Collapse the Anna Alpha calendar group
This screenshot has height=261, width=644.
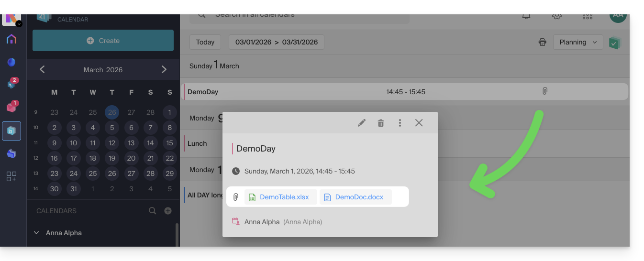pos(36,233)
